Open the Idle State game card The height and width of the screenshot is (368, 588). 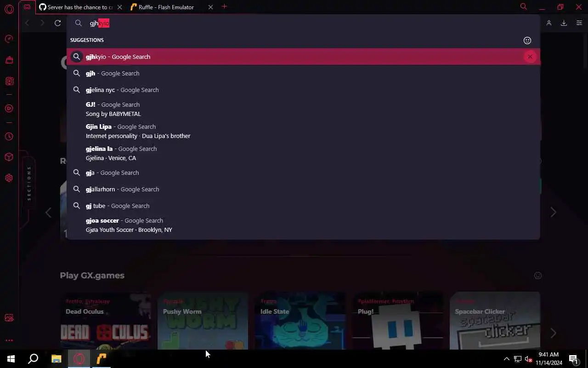(x=300, y=321)
